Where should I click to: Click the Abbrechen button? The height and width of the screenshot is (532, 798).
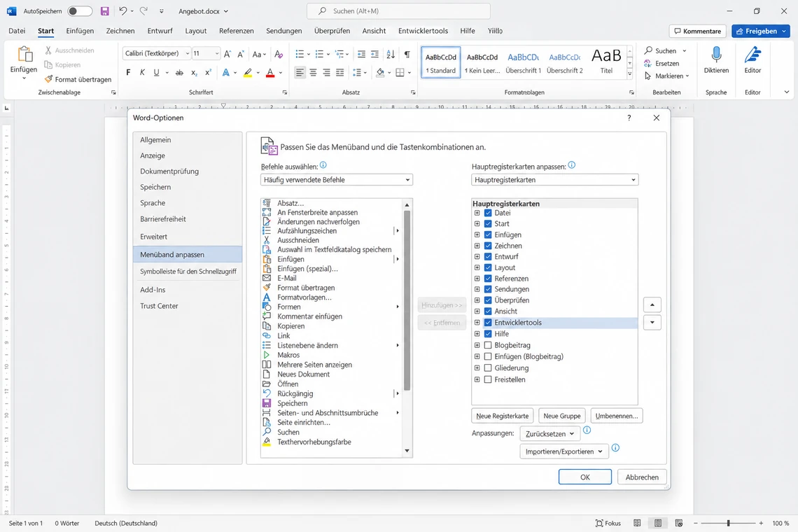pyautogui.click(x=642, y=477)
